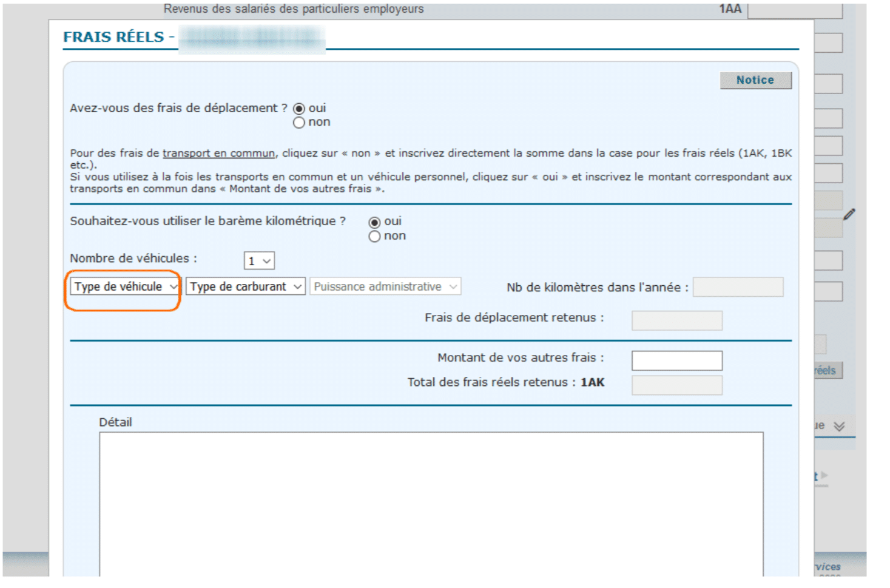The image size is (890, 588).
Task: Open the Type de carburant dropdown
Action: [x=246, y=286]
